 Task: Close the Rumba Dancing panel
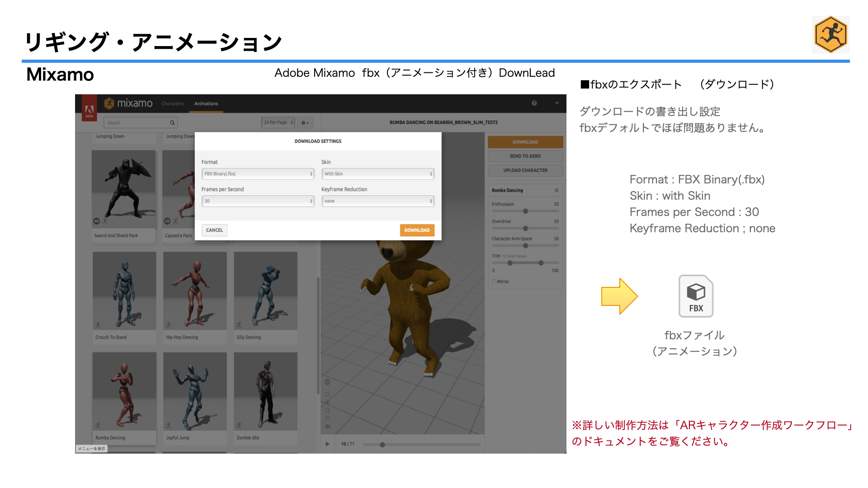click(x=557, y=190)
